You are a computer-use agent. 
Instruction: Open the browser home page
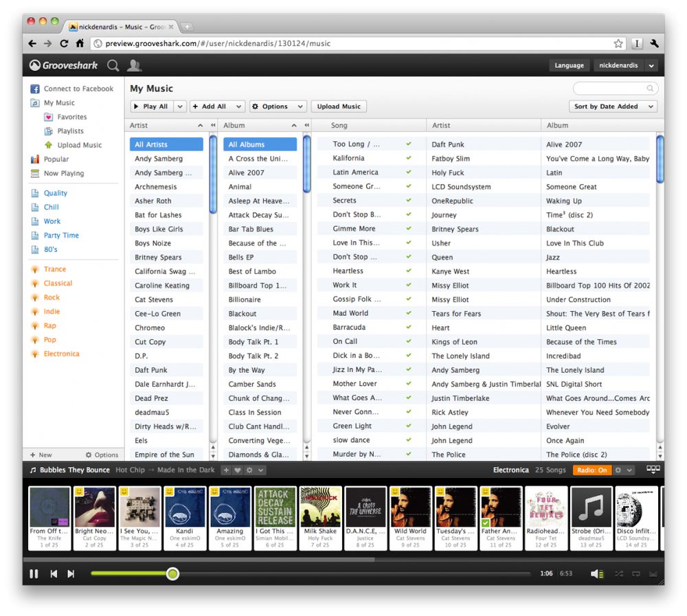click(x=80, y=43)
